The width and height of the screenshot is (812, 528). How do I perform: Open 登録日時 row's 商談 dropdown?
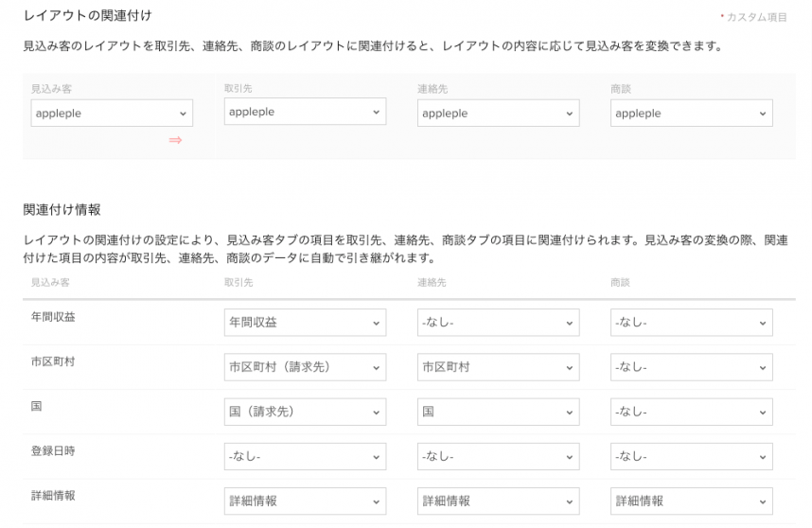[x=691, y=456]
